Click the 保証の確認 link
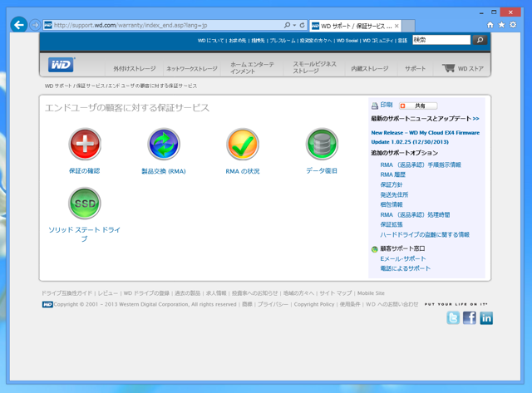532x393 pixels. coord(85,171)
